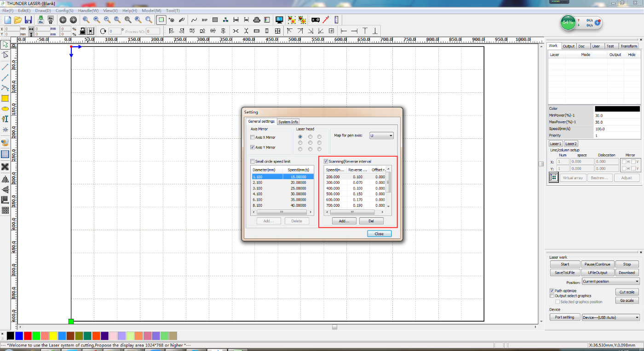The height and width of the screenshot is (351, 644).
Task: Open a file with the folder icon
Action: [18, 20]
